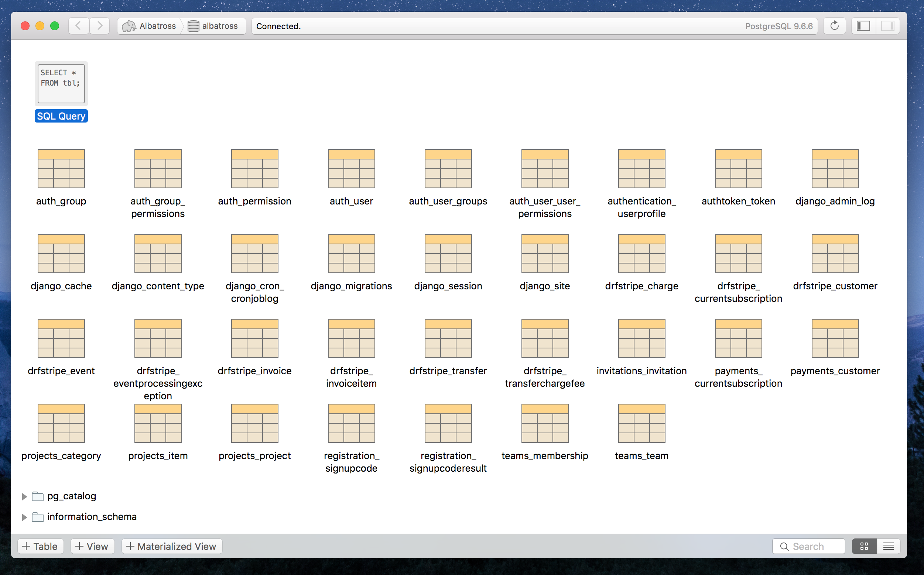Select the django_cache table icon
The width and height of the screenshot is (924, 575).
click(x=61, y=253)
